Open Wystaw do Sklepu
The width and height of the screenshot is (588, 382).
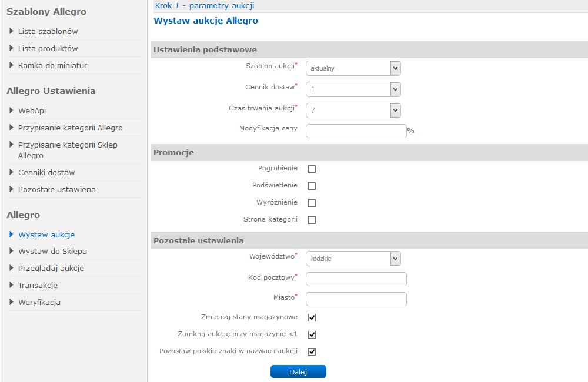point(52,251)
